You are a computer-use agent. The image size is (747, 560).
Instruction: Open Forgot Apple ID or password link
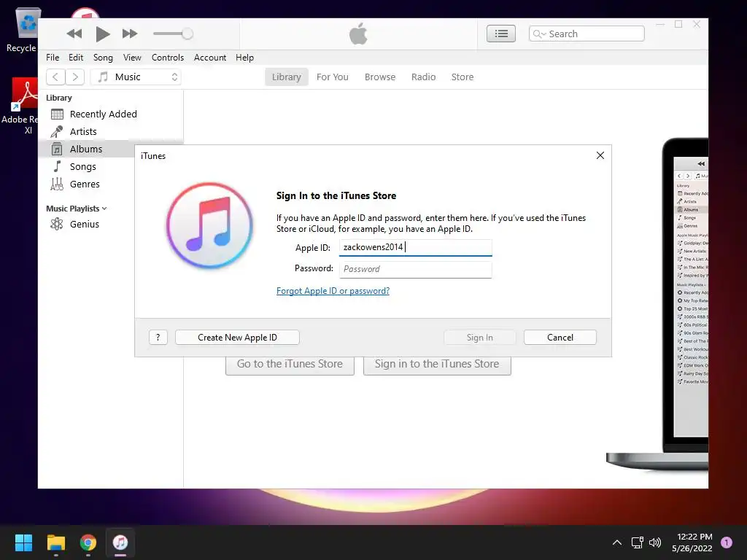[333, 291]
